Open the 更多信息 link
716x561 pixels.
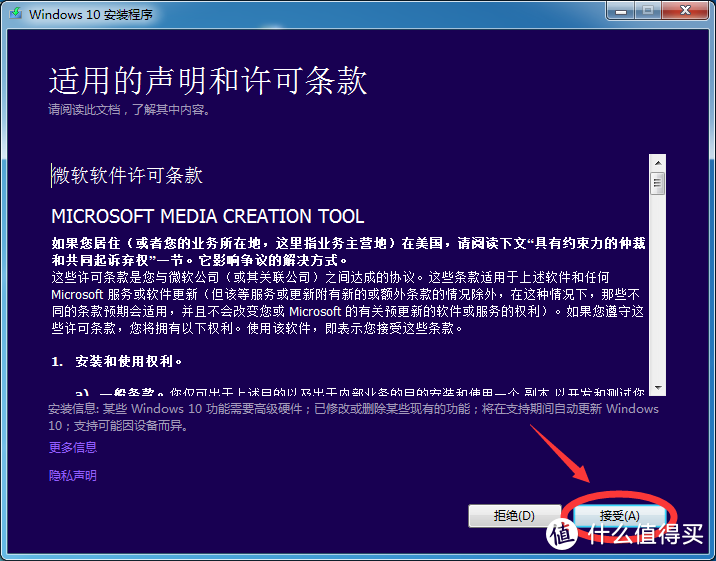pyautogui.click(x=73, y=447)
